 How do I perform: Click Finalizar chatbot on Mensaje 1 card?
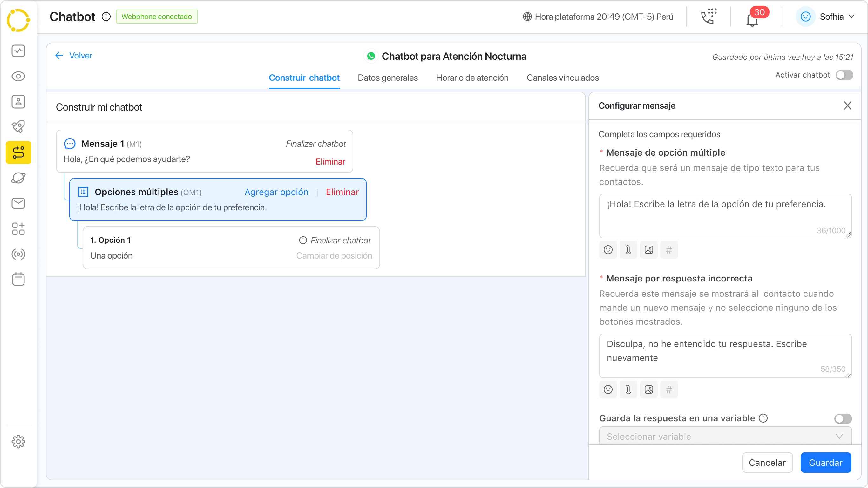[x=316, y=144]
